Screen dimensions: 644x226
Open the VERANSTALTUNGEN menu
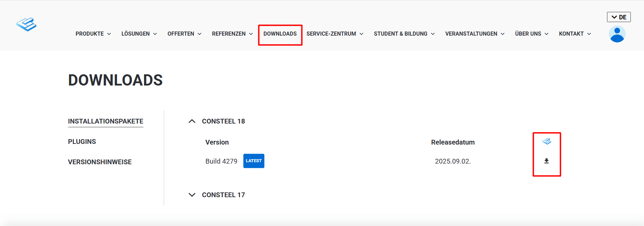point(471,34)
